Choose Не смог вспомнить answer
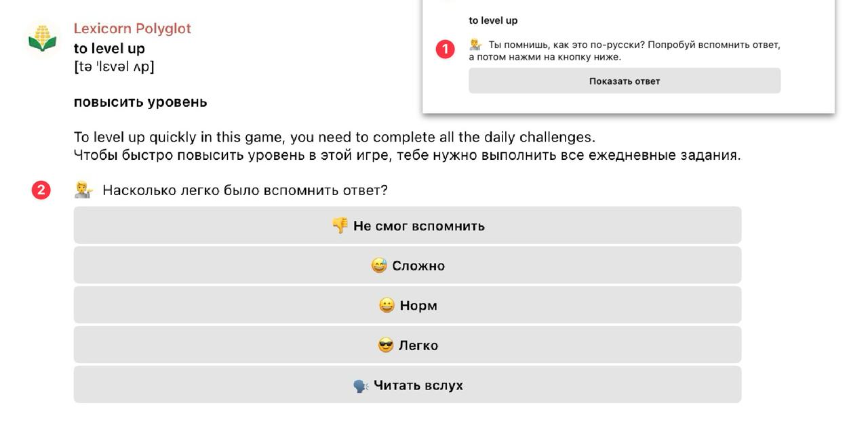868x443 pixels. (408, 226)
